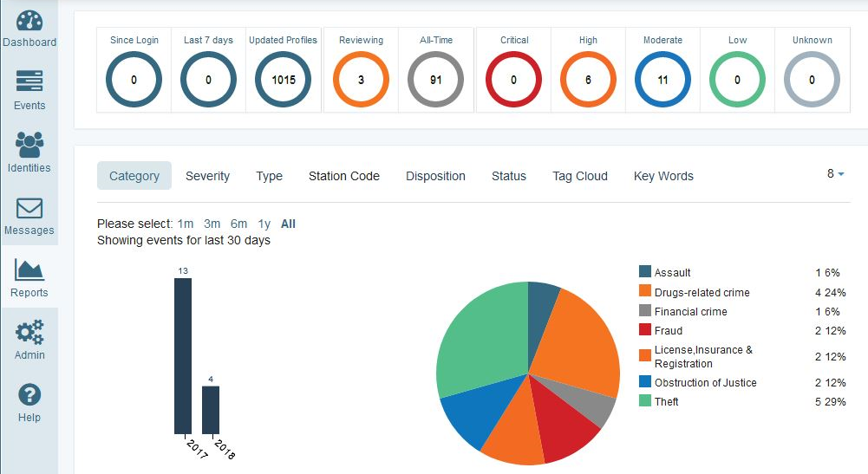
Task: Switch to the Tag Cloud tab
Action: 580,176
